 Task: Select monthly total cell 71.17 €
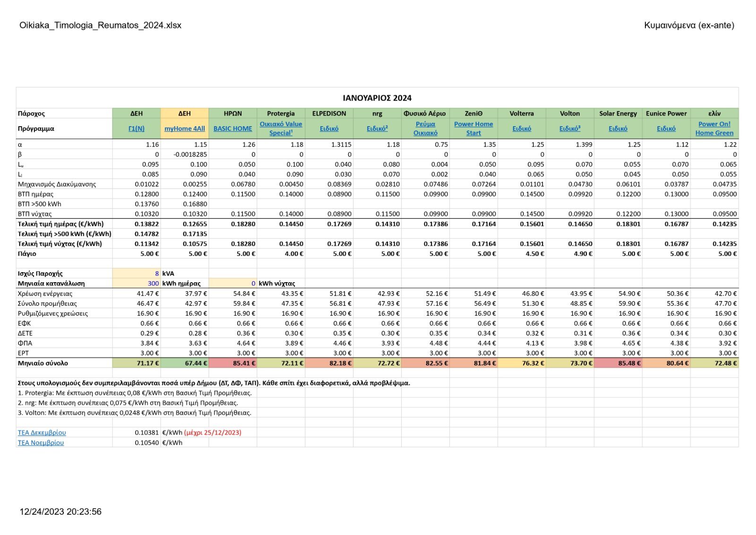pos(137,363)
